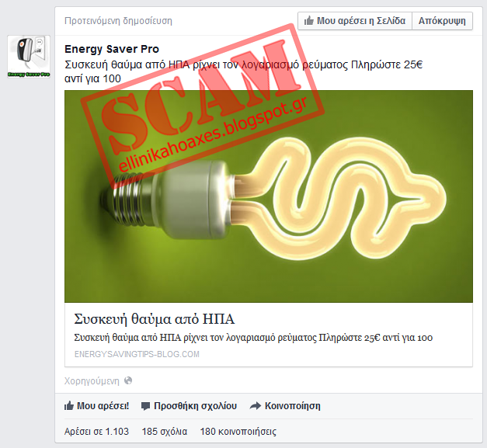
Task: View who likes: 'Αρέσει σε 1.103'
Action: point(96,431)
